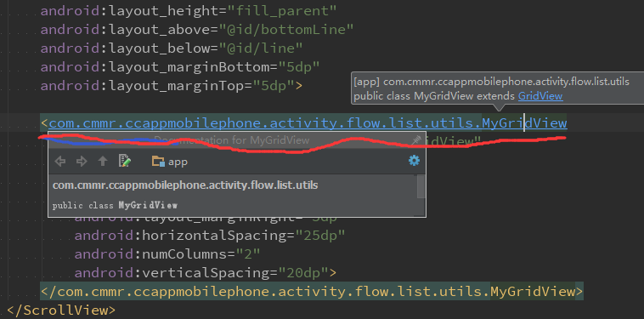Click 'Documentation for MyGridView' popup title
This screenshot has height=319, width=644.
[x=232, y=140]
